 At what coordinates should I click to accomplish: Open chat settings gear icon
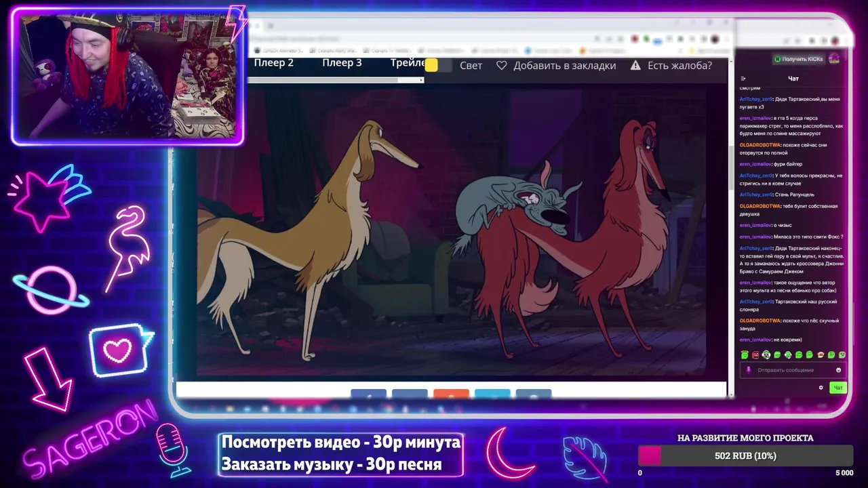click(x=821, y=388)
